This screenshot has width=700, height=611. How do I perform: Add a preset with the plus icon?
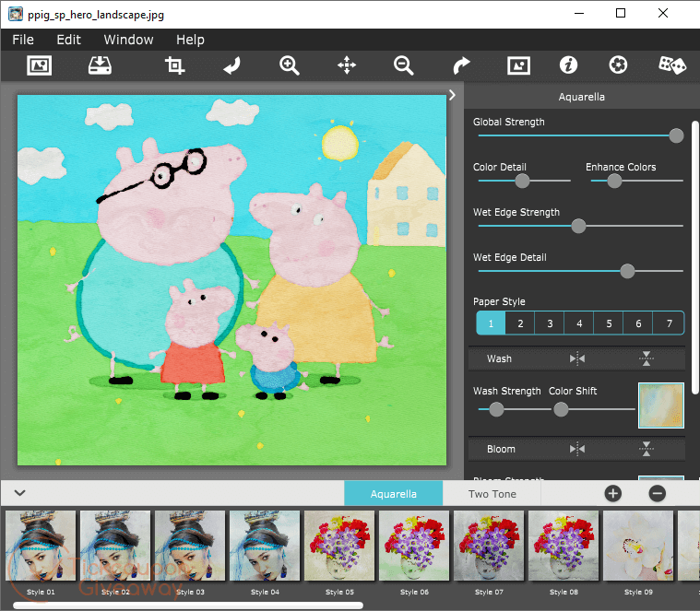coord(613,493)
